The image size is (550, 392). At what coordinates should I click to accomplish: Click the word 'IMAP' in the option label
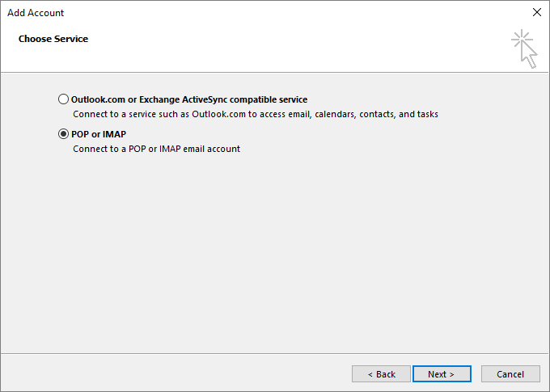coord(114,134)
